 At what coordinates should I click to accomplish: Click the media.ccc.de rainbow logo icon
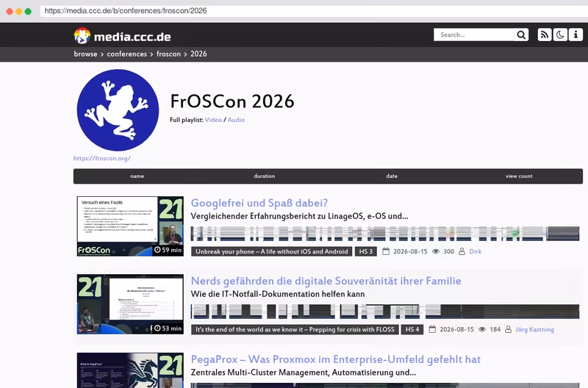point(82,36)
